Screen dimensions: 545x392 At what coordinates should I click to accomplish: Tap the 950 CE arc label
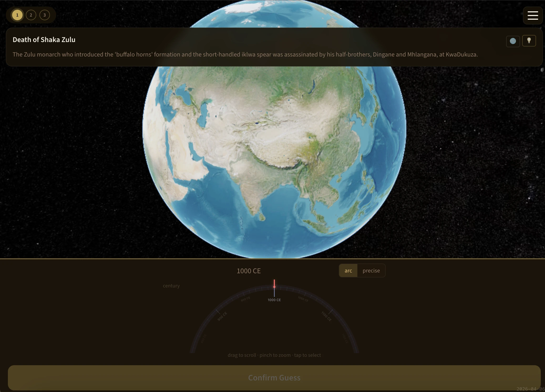coord(245,299)
